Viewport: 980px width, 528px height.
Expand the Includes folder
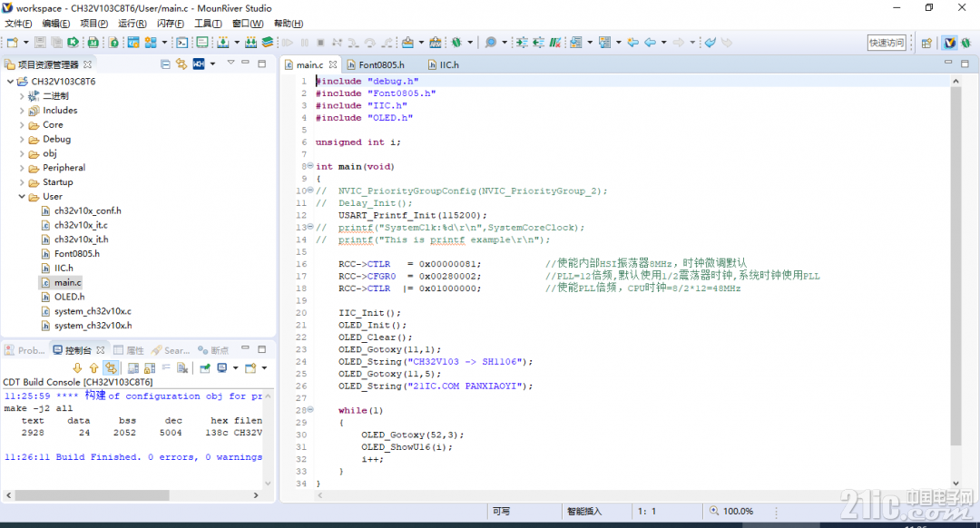point(22,111)
